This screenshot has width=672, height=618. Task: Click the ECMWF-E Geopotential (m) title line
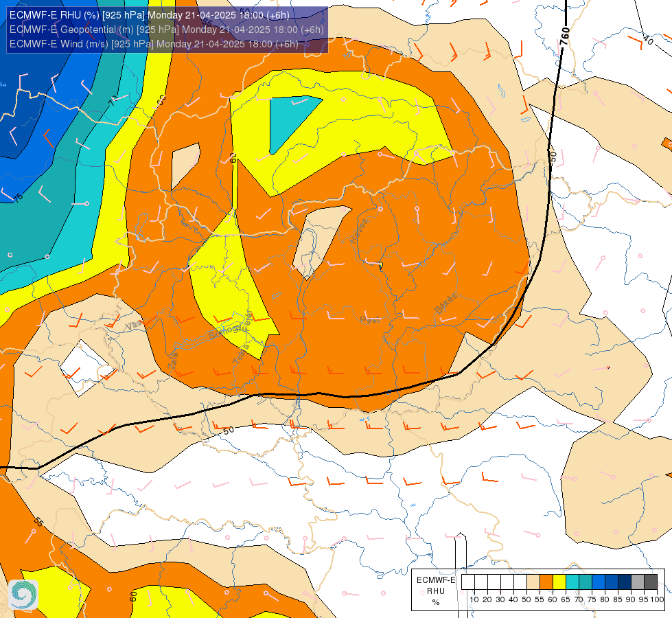[166, 30]
